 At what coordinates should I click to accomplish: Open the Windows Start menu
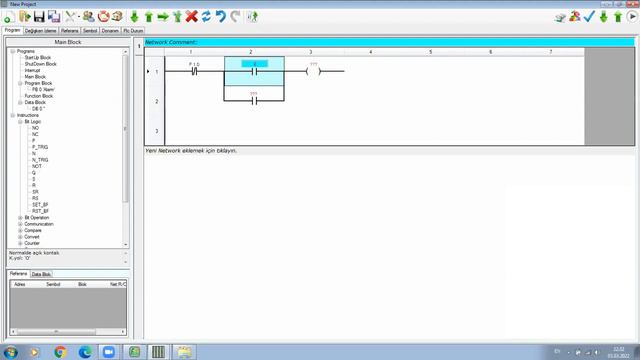click(x=10, y=352)
